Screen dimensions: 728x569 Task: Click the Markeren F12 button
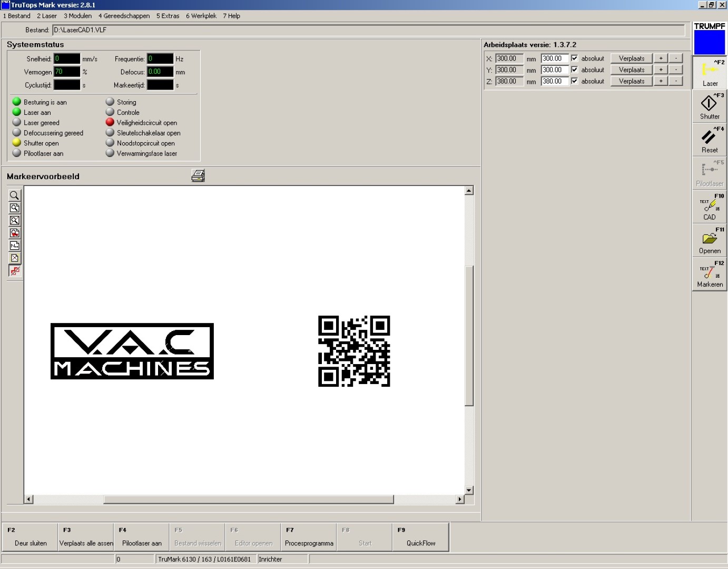(x=710, y=274)
